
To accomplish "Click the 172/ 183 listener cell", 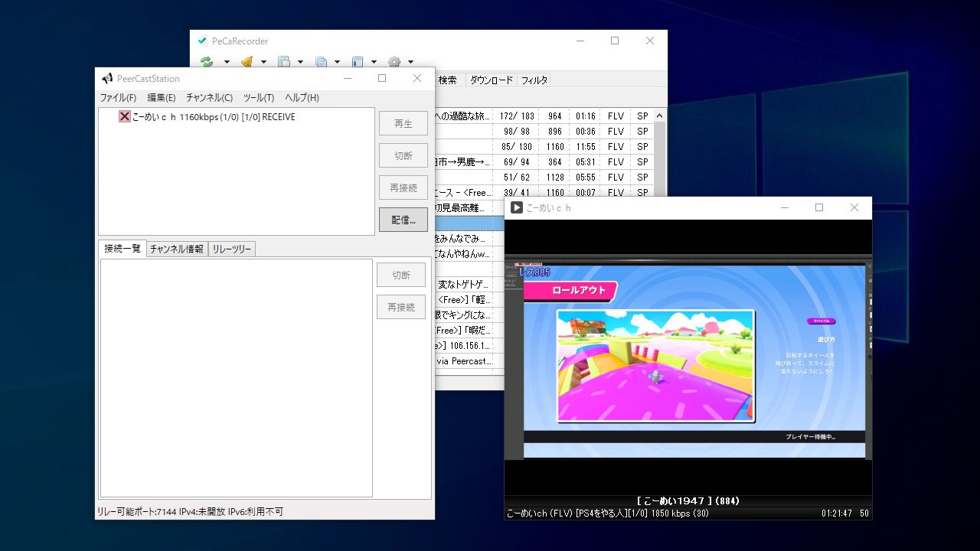I will 517,116.
